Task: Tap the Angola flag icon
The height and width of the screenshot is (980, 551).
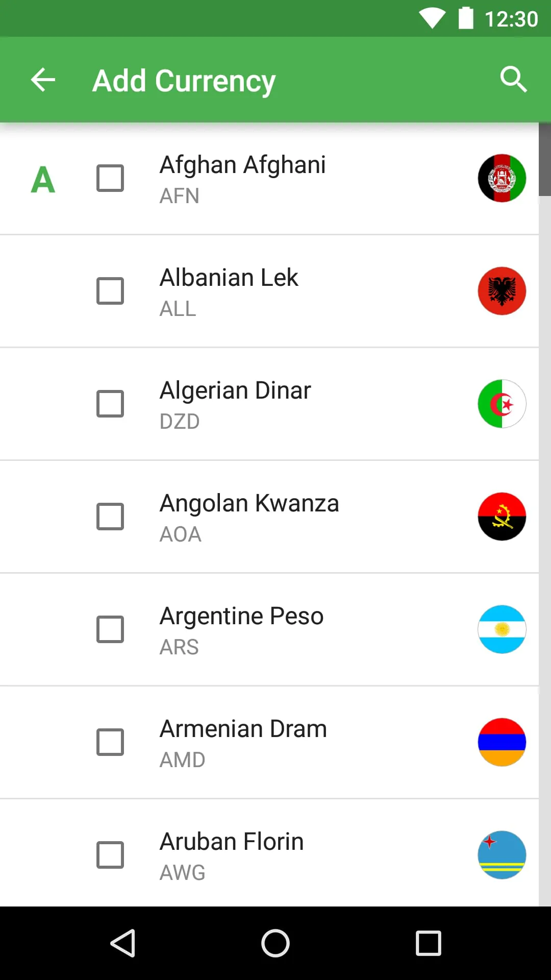Action: click(x=502, y=517)
